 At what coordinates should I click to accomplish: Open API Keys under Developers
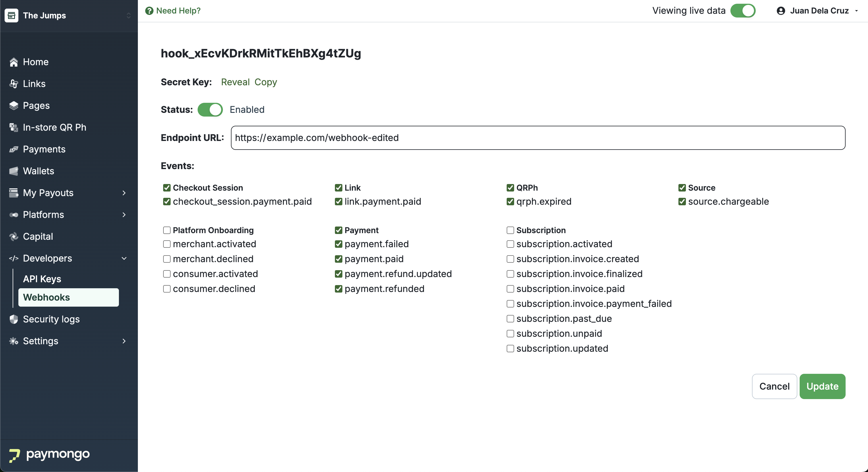tap(42, 279)
